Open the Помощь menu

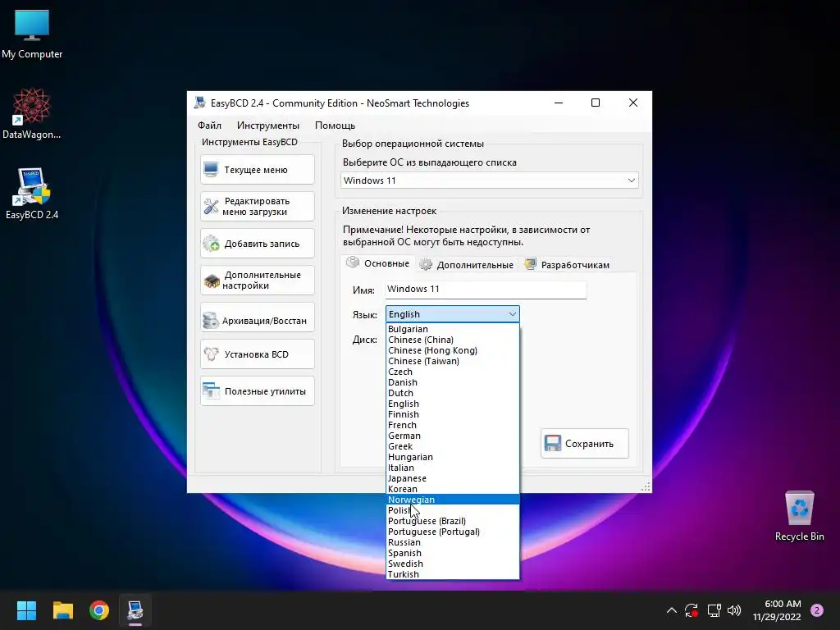[x=335, y=126]
